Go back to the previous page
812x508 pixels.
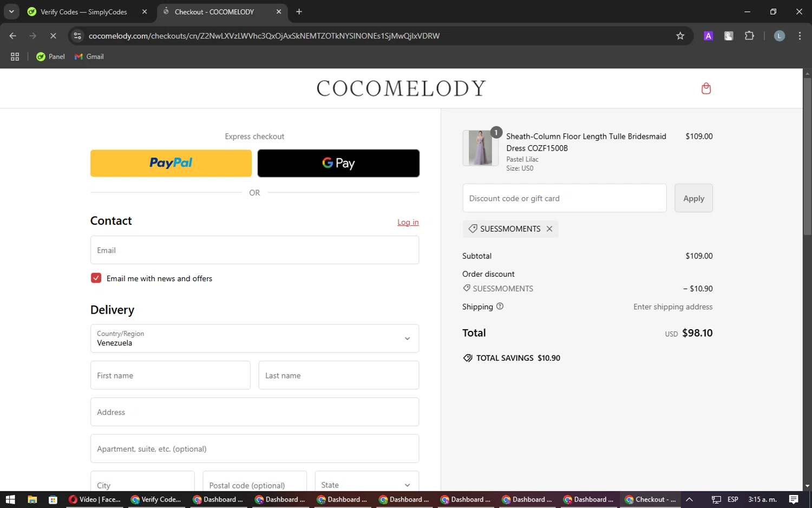[x=13, y=36]
